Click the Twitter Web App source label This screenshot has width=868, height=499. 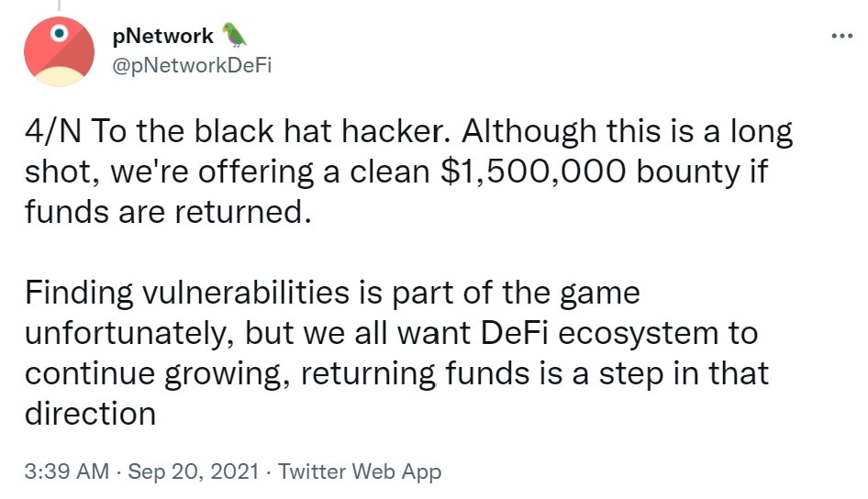360,472
